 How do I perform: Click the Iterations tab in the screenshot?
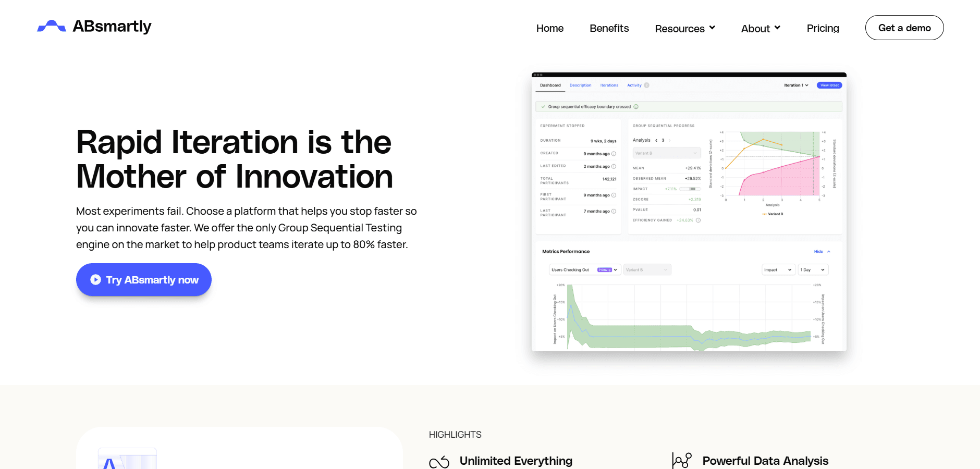click(609, 85)
